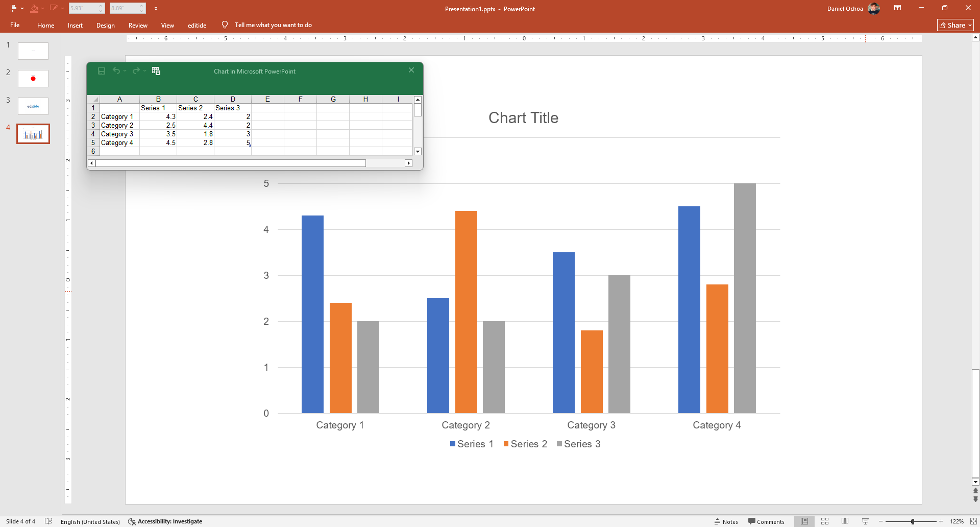Screen dimensions: 980x527
Task: Click the Redo icon in chart data window
Action: point(136,71)
